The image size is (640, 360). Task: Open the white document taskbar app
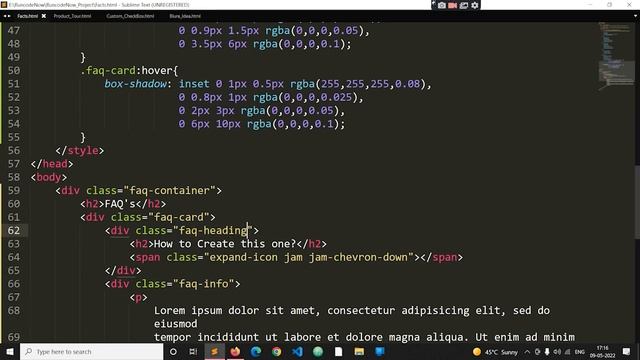[x=338, y=351]
